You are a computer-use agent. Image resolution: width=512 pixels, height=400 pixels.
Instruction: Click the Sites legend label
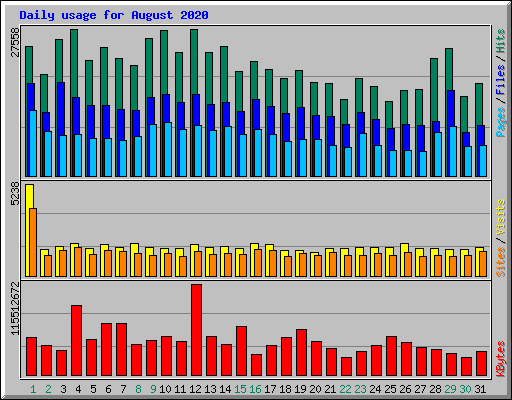[x=501, y=262]
